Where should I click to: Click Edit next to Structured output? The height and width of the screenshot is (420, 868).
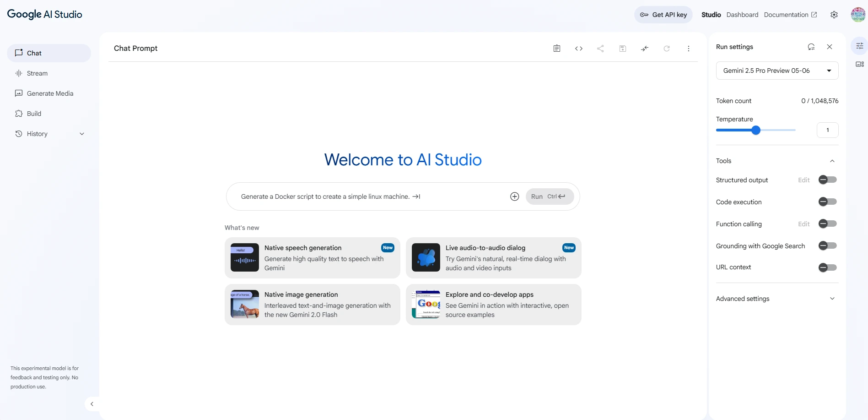[x=804, y=180]
